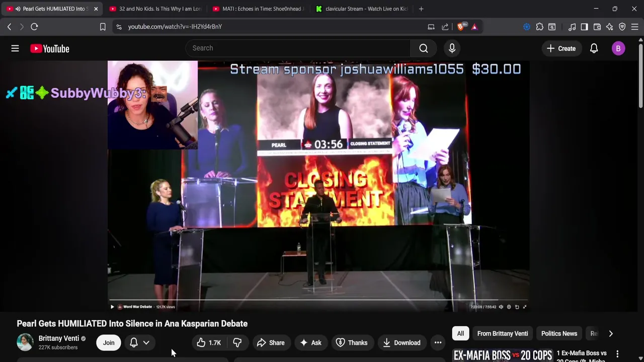Viewport: 644px width, 362px height.
Task: Toggle the browser sidebar panel
Action: [584, 27]
